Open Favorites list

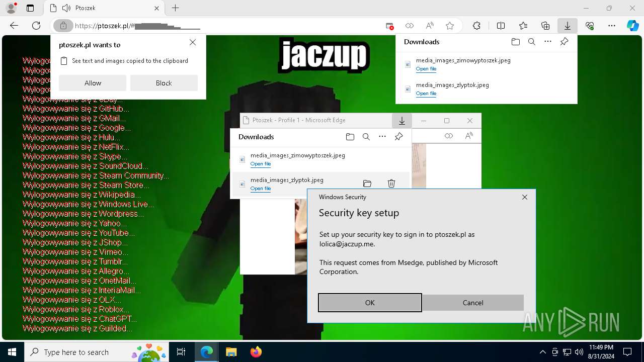[x=523, y=26]
